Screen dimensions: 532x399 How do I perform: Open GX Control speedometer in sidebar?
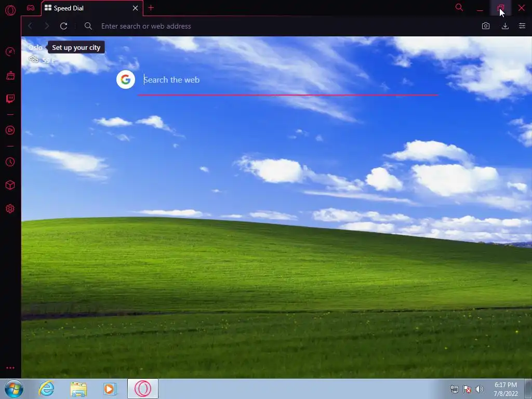point(10,51)
